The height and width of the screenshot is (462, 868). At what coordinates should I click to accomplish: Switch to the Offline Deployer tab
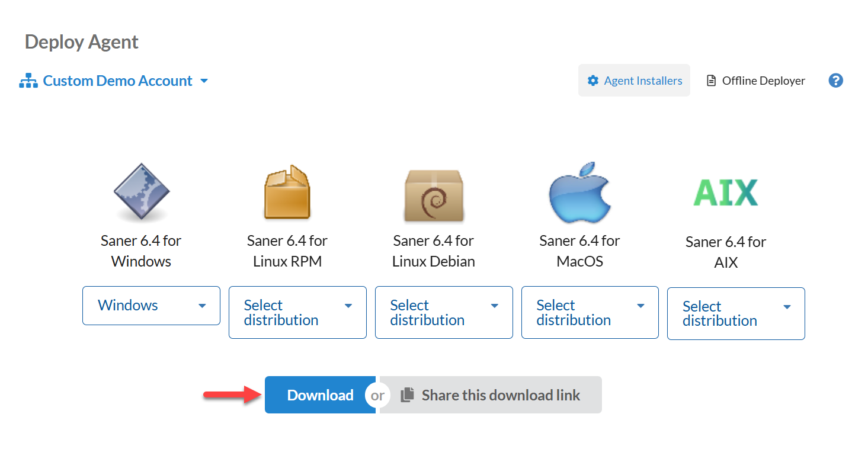[x=756, y=81]
